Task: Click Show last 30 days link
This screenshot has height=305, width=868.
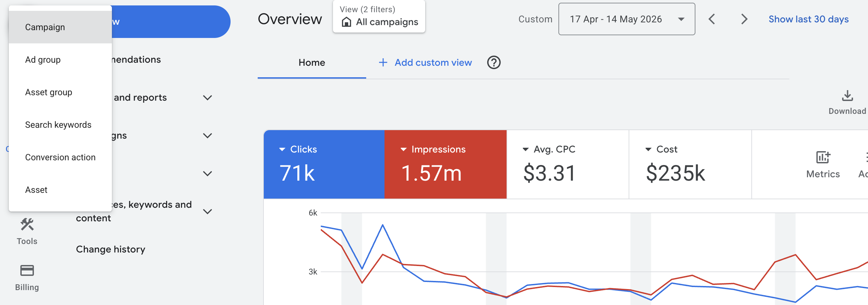Action: (808, 19)
